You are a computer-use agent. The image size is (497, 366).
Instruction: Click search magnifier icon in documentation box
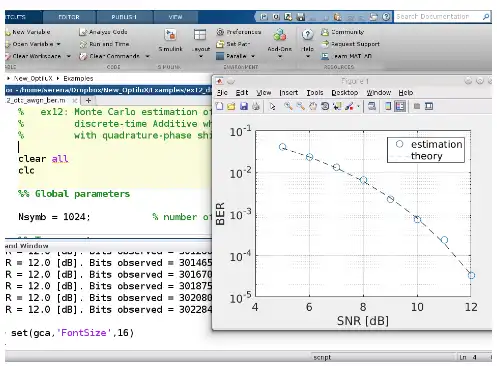[x=486, y=17]
